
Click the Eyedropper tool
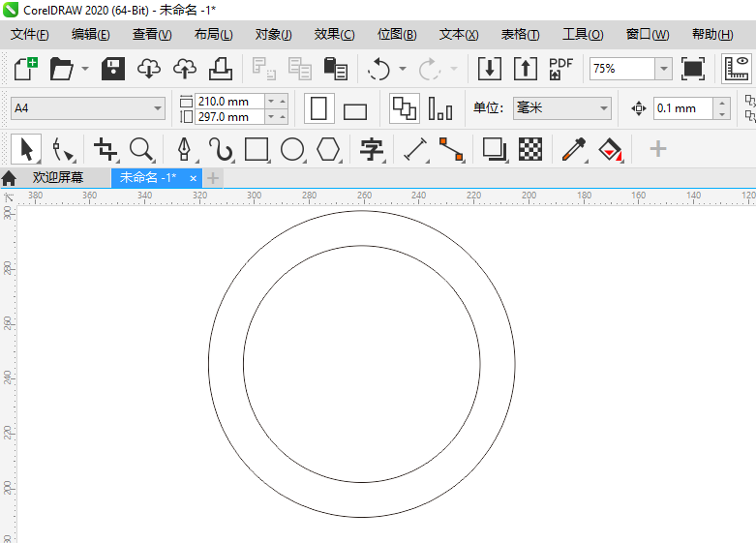click(x=574, y=149)
